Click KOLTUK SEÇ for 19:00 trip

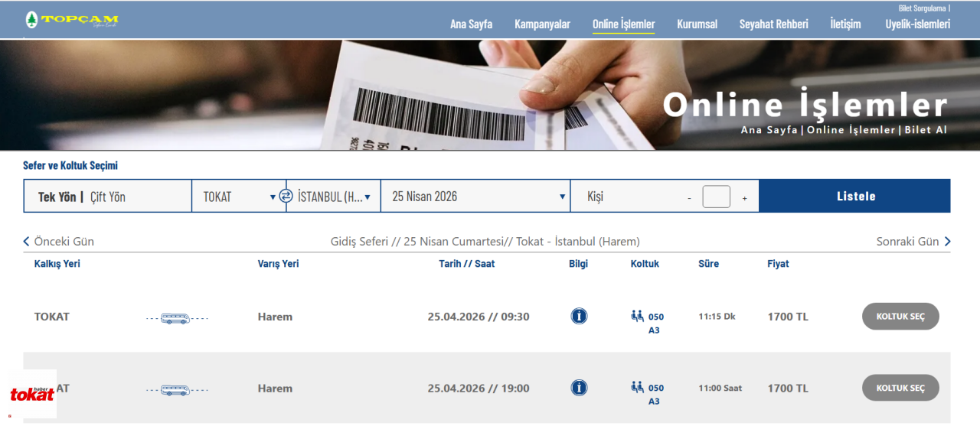pos(900,388)
